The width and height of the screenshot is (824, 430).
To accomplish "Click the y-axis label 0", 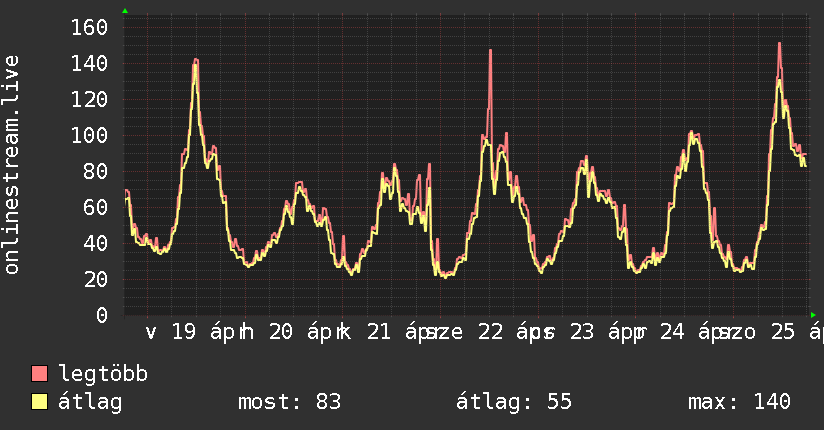I will (102, 315).
